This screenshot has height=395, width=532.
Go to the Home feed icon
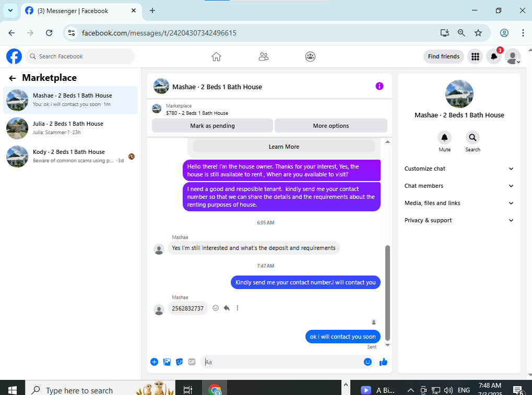pyautogui.click(x=216, y=57)
